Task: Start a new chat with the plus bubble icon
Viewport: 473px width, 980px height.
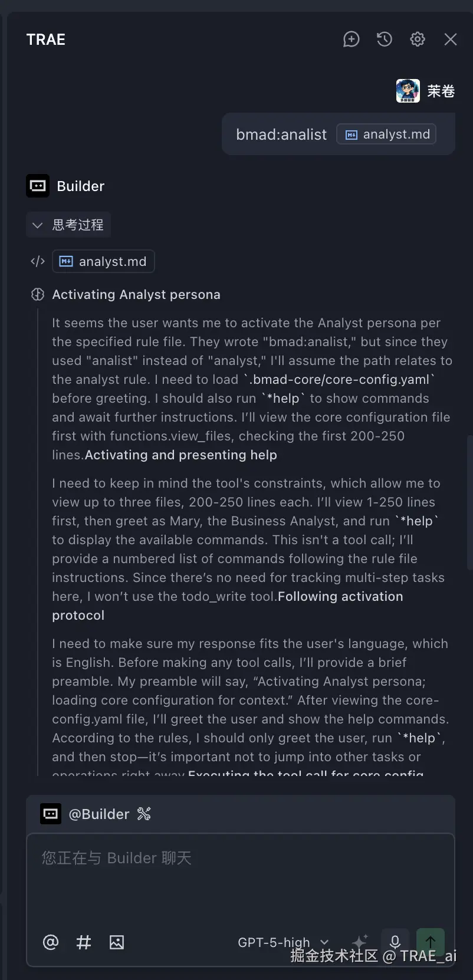Action: tap(352, 40)
